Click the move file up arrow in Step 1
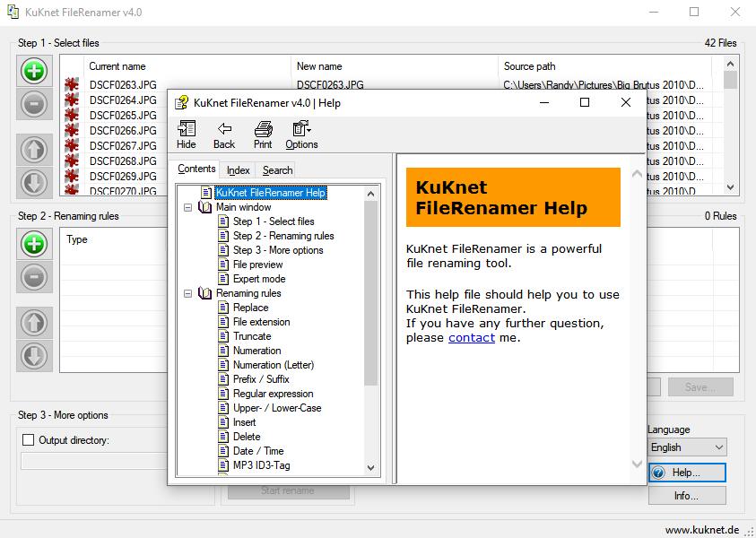This screenshot has height=538, width=756. (x=34, y=150)
